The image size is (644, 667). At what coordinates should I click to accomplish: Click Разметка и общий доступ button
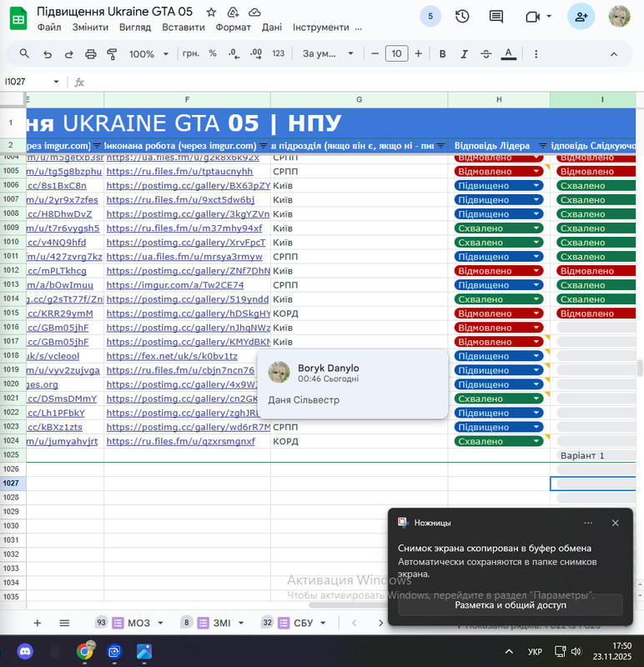[x=511, y=605]
